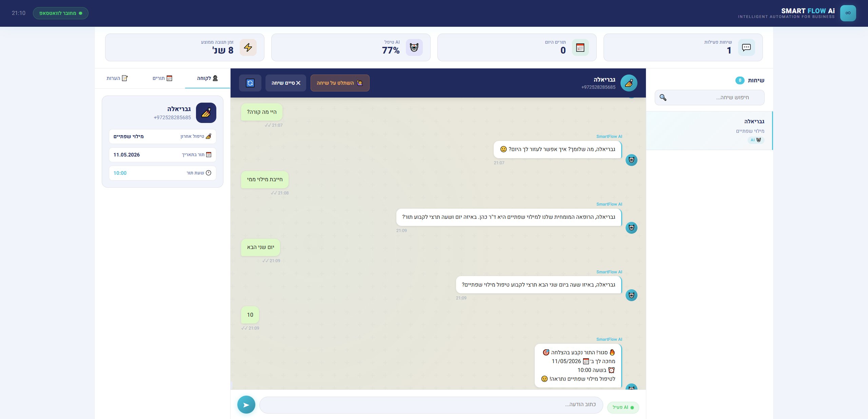Image resolution: width=868 pixels, height=419 pixels.
Task: Open the 'לקוחה' customer tab
Action: (207, 78)
